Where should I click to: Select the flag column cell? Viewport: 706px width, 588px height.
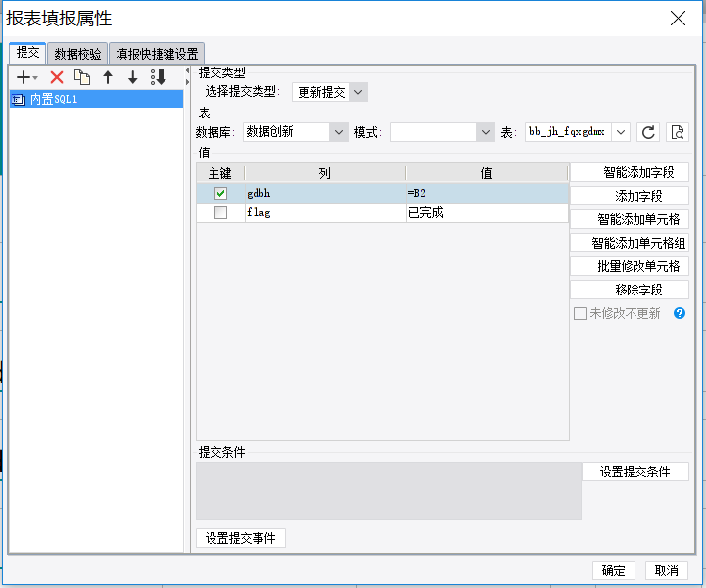tap(325, 212)
